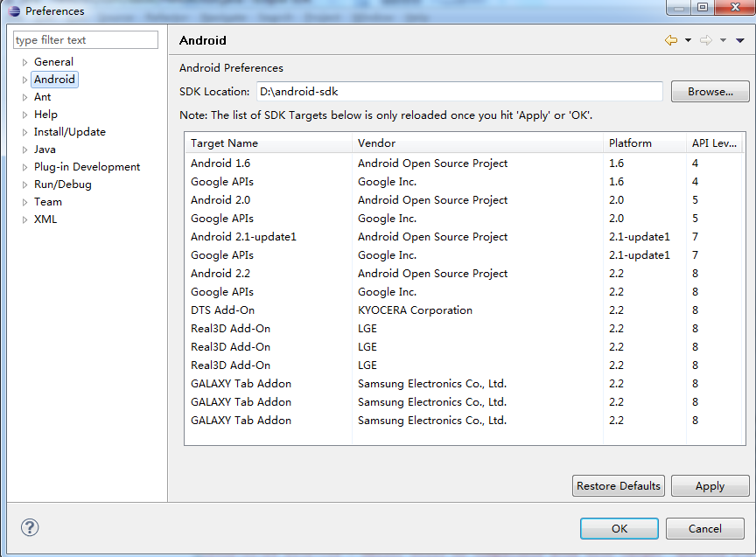Open Help preferences category

click(x=45, y=115)
